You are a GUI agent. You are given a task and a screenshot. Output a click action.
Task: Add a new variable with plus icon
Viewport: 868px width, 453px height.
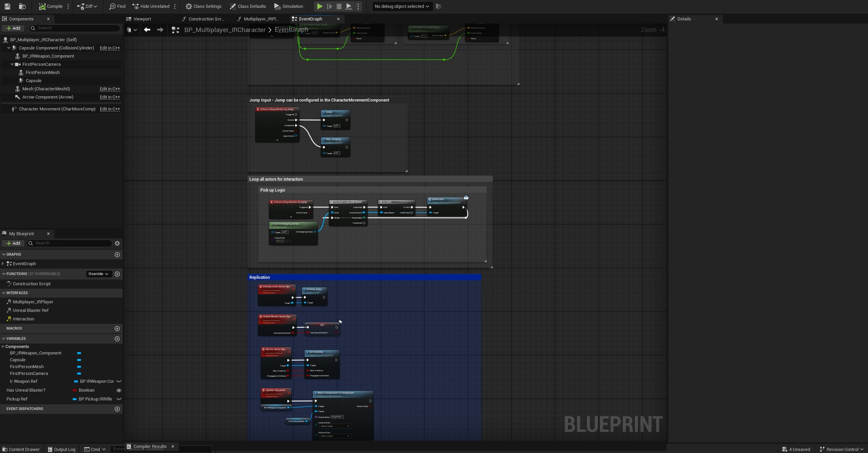[x=117, y=339]
